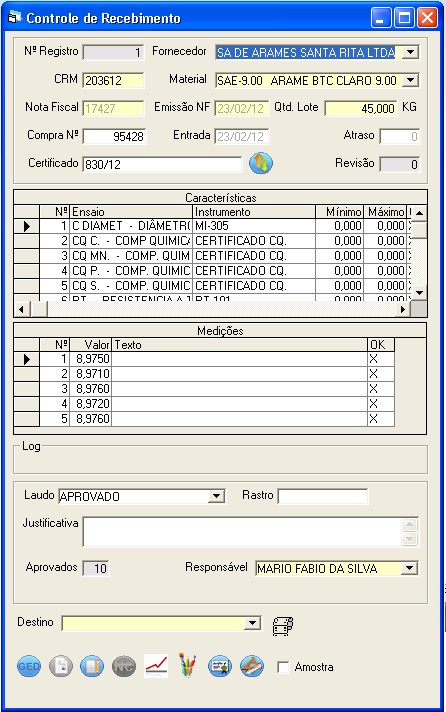Screen dimensions: 446x712
Task: Click the Qtd. Lote field
Action: pyautogui.click(x=361, y=108)
